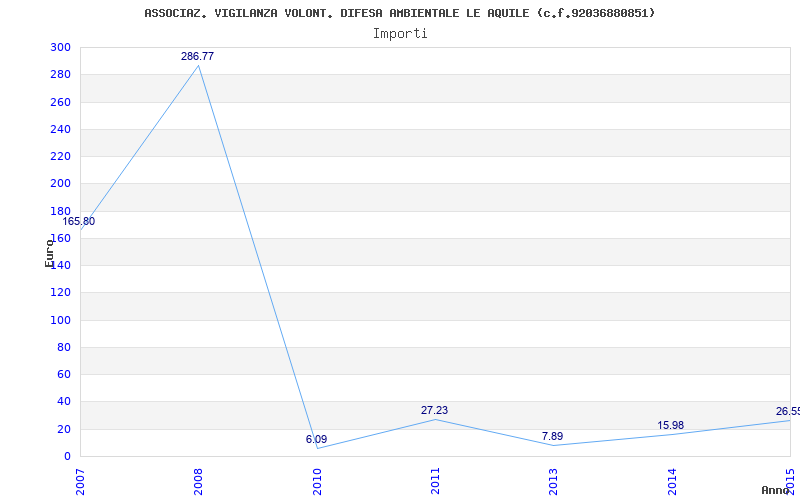
Task: Select the 165.80 data label
Action: click(x=79, y=222)
